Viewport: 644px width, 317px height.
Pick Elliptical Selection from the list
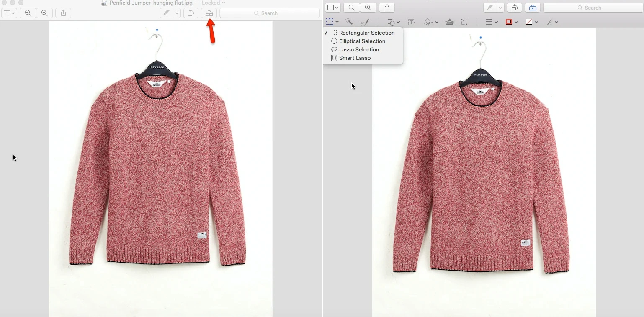tap(362, 41)
